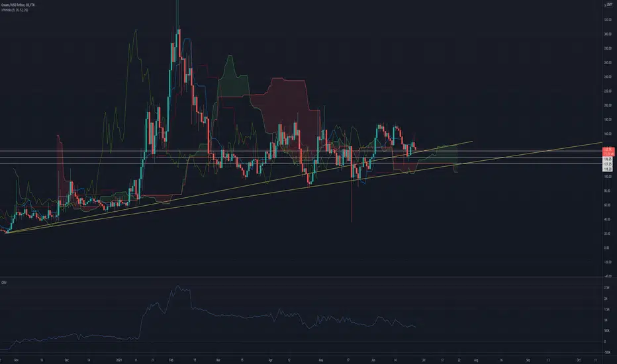
Task: Click the Cream / USD Tether symbol title
Action: tap(18, 5)
